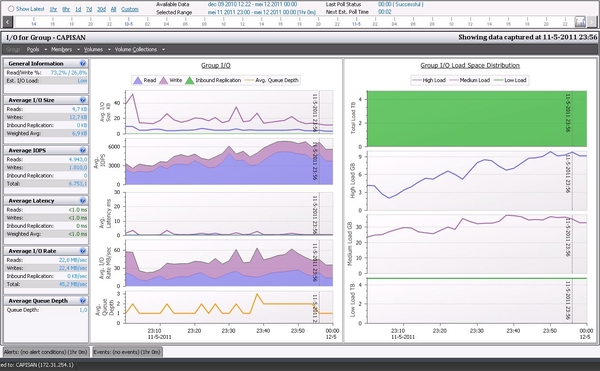Switch range to 30d
Viewport: 600px width, 371px height.
[101, 9]
